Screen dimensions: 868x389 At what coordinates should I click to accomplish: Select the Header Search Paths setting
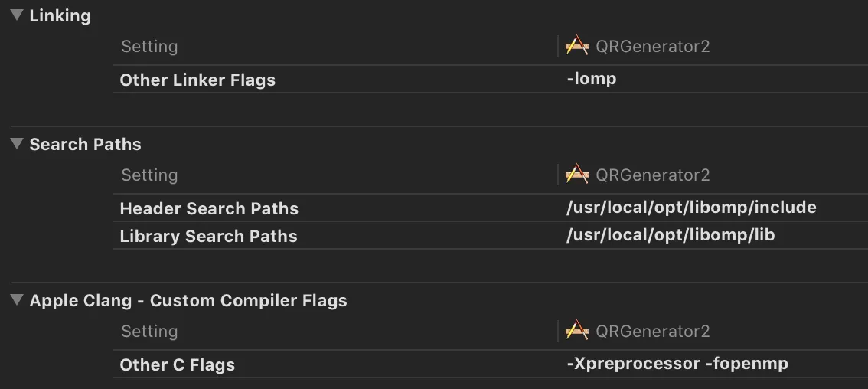point(209,208)
